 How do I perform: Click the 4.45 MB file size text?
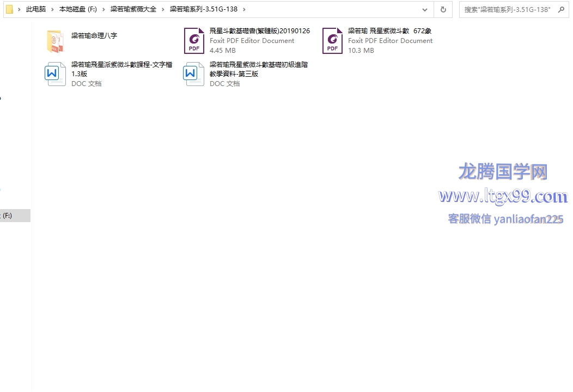223,51
